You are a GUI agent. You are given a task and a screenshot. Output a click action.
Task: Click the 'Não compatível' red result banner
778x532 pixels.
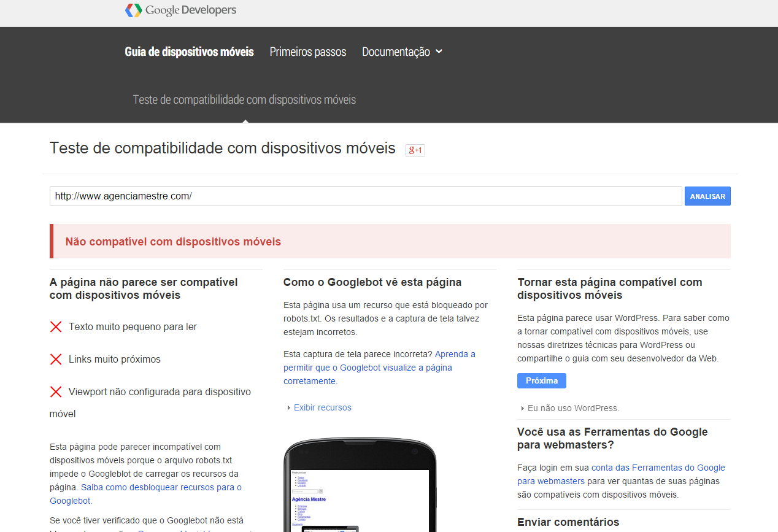pyautogui.click(x=390, y=241)
